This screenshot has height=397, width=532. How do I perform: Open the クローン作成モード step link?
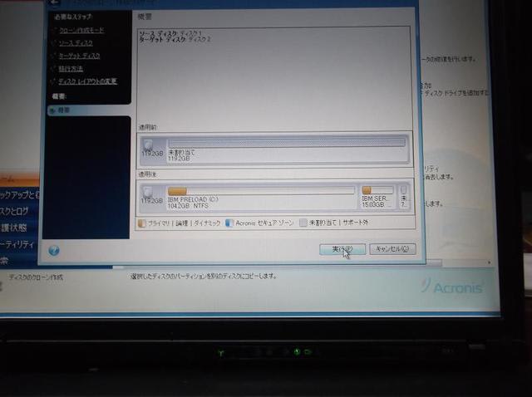(x=81, y=30)
